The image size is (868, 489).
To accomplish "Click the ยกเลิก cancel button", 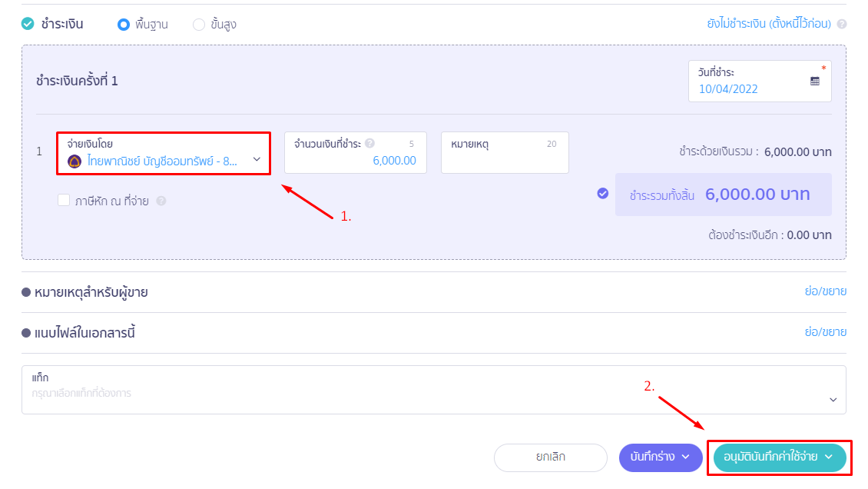I will [x=551, y=457].
